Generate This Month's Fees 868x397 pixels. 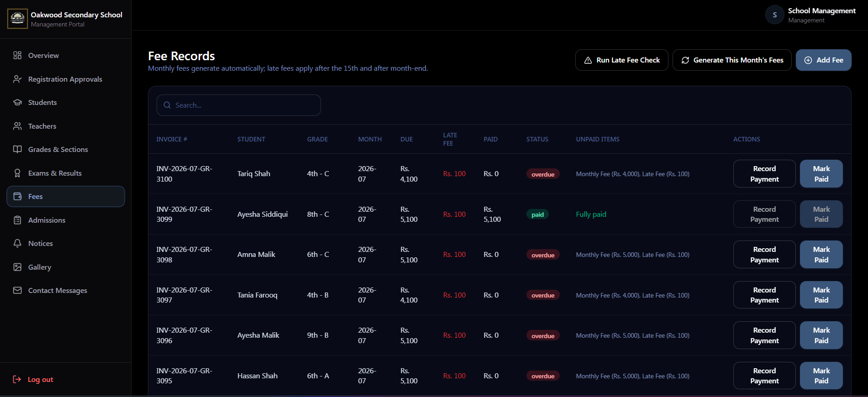[732, 60]
